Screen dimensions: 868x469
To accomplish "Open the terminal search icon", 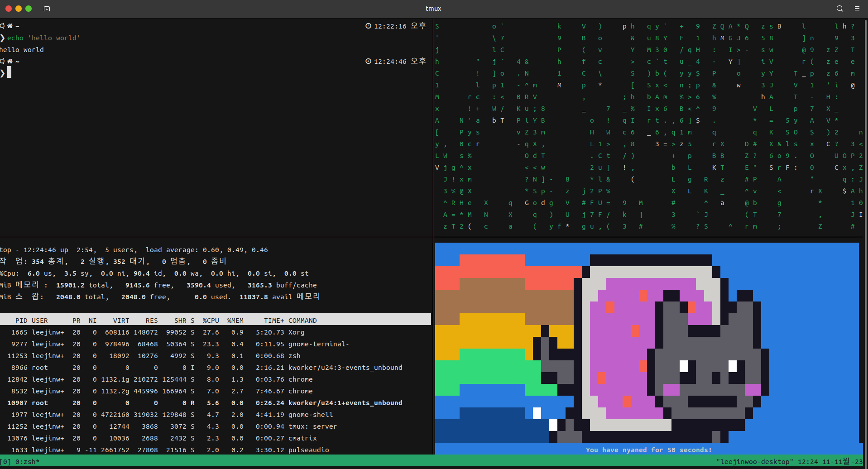I will [x=840, y=9].
